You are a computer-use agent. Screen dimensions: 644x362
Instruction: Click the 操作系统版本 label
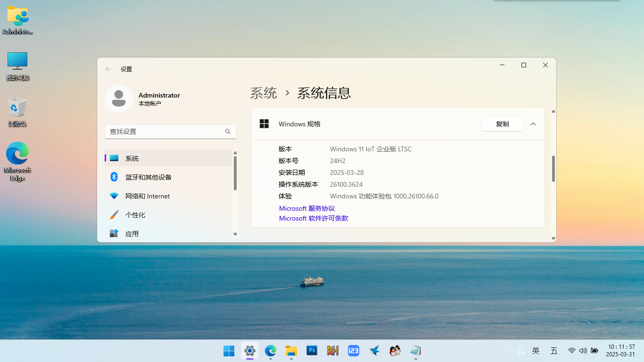coord(298,184)
